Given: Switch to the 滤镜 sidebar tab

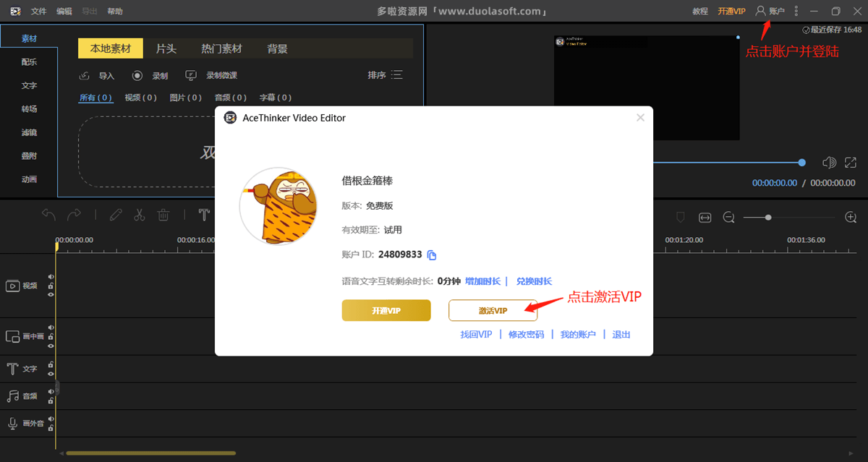Looking at the screenshot, I should tap(29, 133).
